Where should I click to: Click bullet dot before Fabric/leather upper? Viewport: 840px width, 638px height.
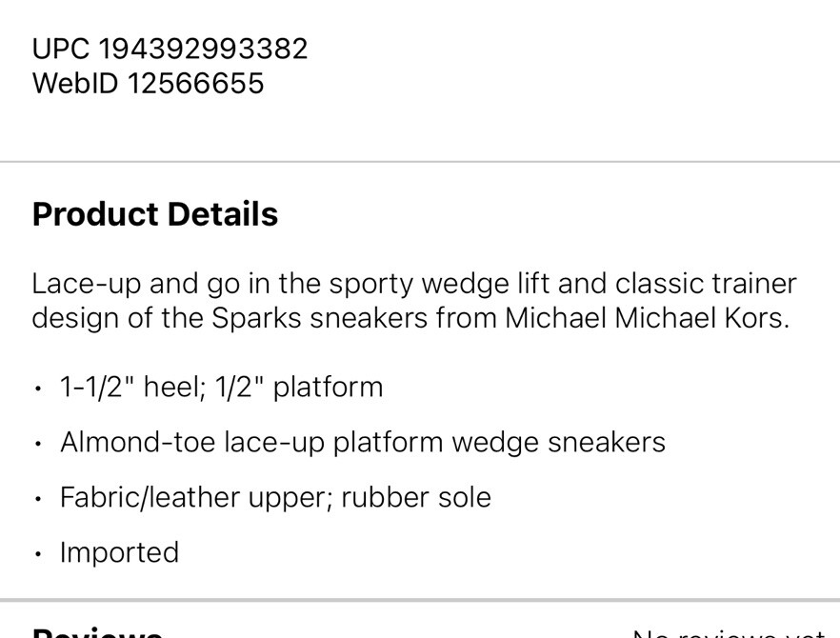(x=37, y=500)
